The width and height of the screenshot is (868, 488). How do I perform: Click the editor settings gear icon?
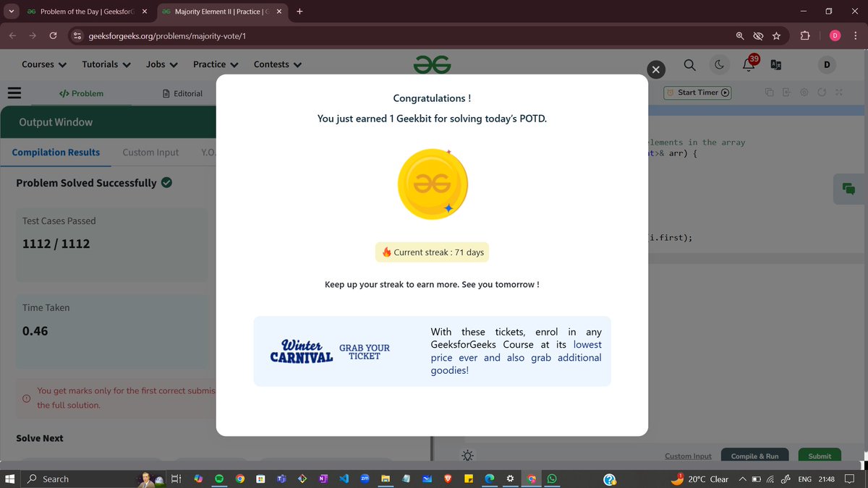click(x=804, y=93)
